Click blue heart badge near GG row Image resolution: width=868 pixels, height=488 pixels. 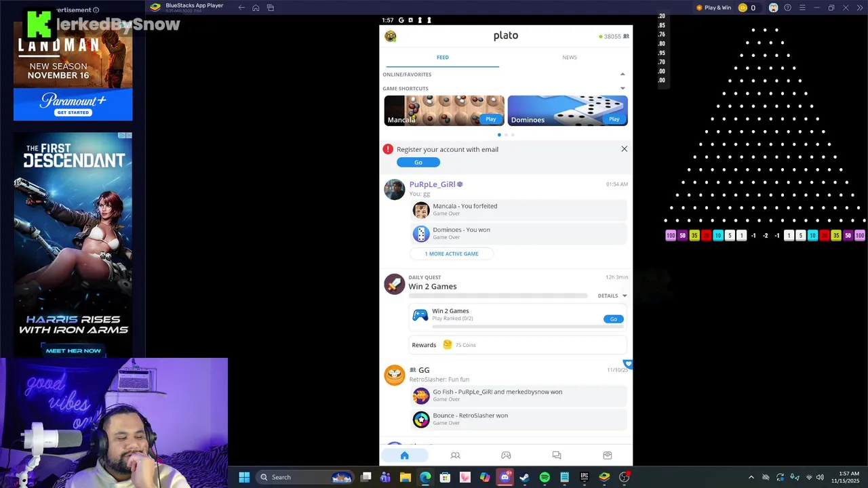628,365
